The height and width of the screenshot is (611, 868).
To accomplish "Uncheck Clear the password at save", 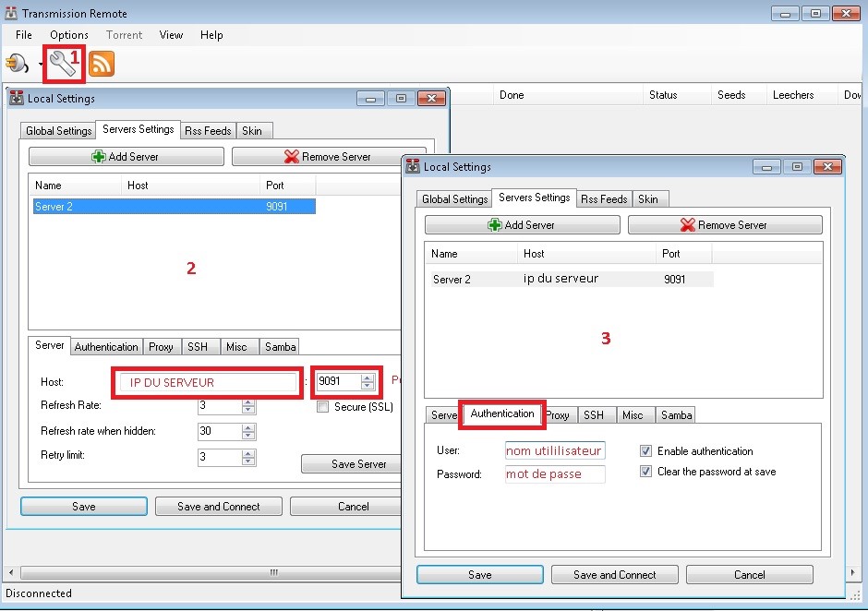I will coord(645,472).
